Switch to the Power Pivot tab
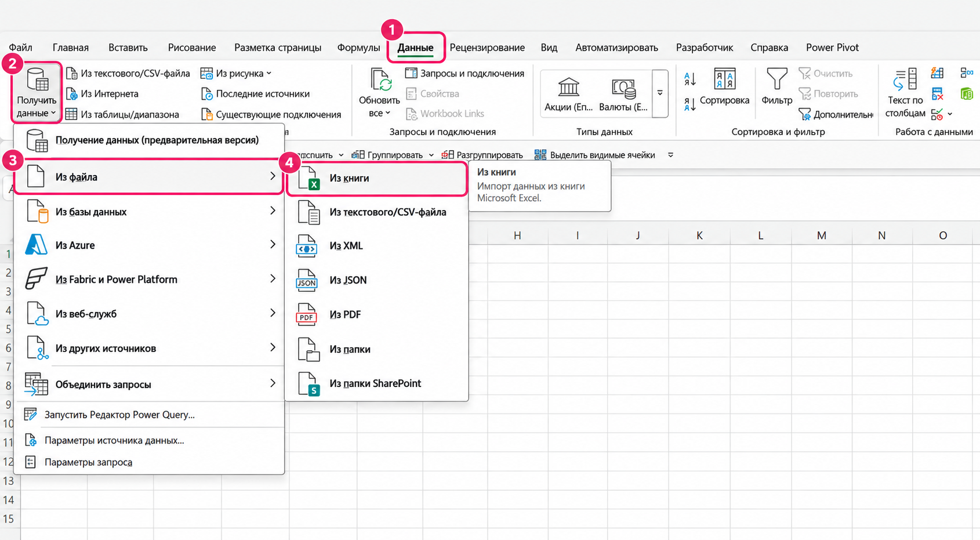Image resolution: width=980 pixels, height=540 pixels. pos(832,48)
